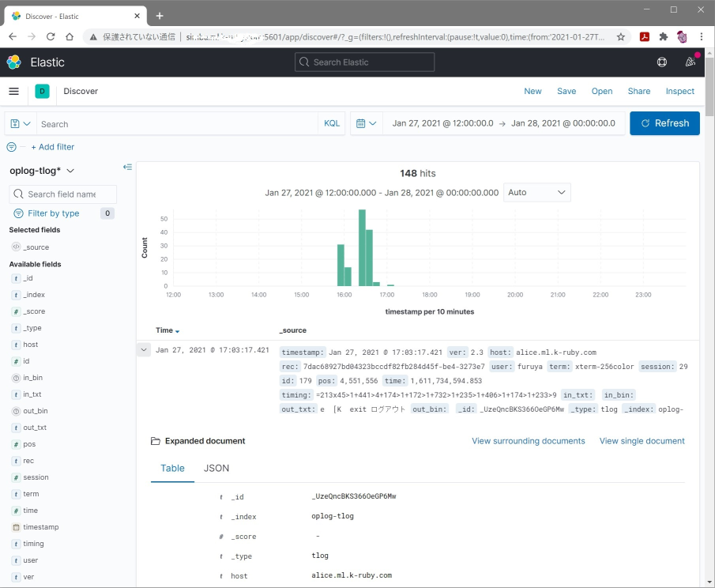The image size is (715, 588).
Task: Click the _score number field icon
Action: [x=16, y=311]
